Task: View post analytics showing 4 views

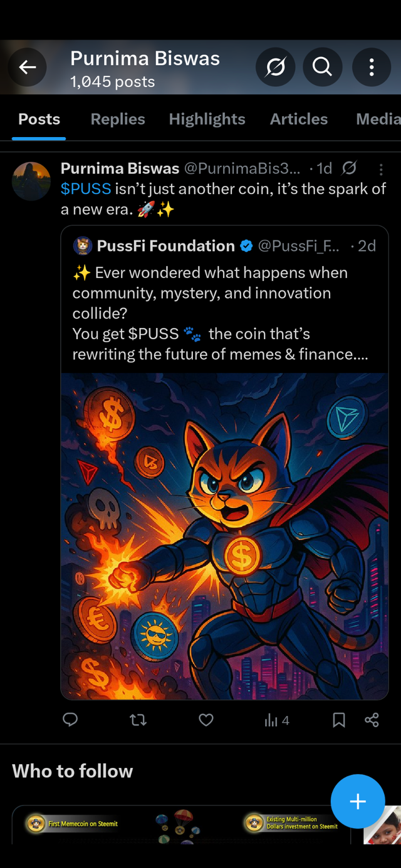Action: tap(276, 720)
